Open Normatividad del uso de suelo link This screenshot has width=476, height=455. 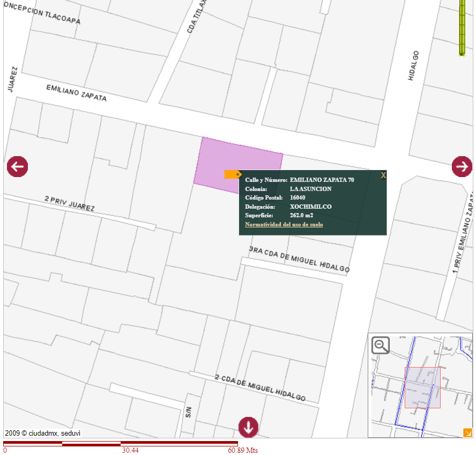(x=284, y=224)
